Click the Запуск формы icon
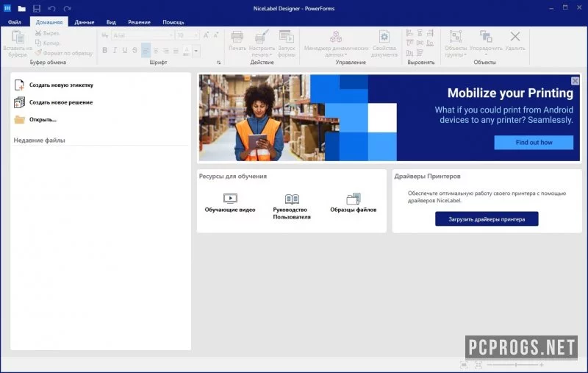Screen dimensions: 588x373 tap(287, 37)
